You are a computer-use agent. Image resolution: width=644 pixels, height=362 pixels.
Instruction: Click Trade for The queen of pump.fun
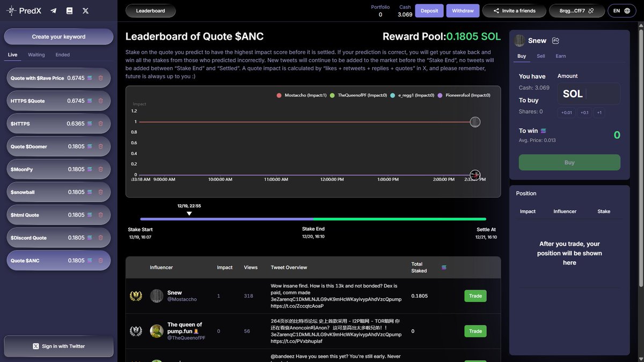(475, 331)
